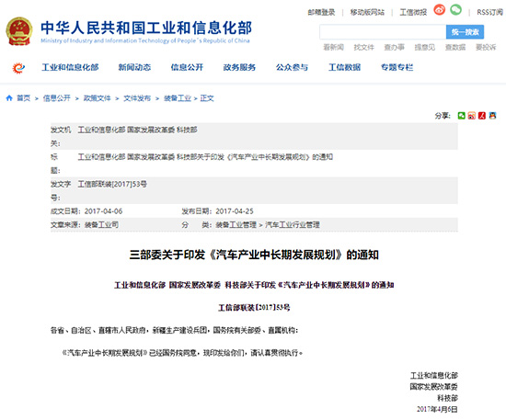
Task: Go to 政策文件 in breadcrumb
Action: coord(97,98)
